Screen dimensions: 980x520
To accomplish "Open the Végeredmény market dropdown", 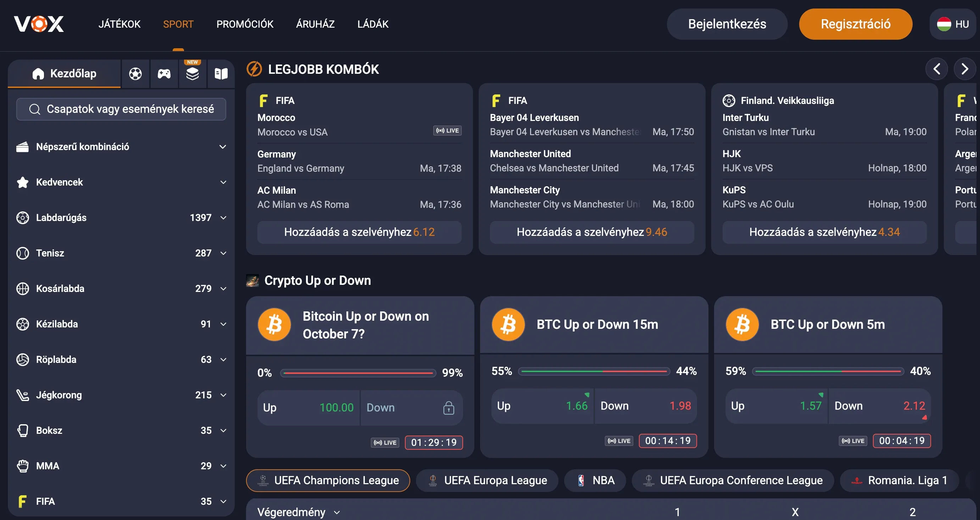I will (x=299, y=513).
